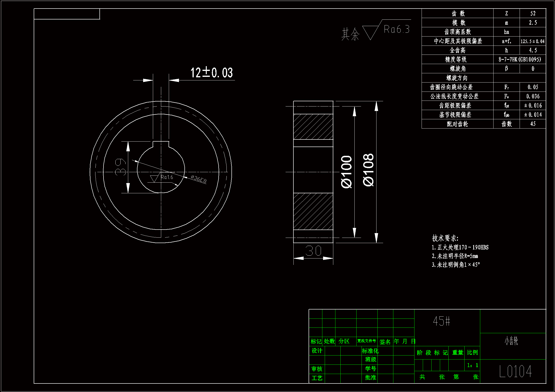Viewport: 555px width, 392px height.
Task: Select the L0104 drawing number
Action: (x=515, y=371)
